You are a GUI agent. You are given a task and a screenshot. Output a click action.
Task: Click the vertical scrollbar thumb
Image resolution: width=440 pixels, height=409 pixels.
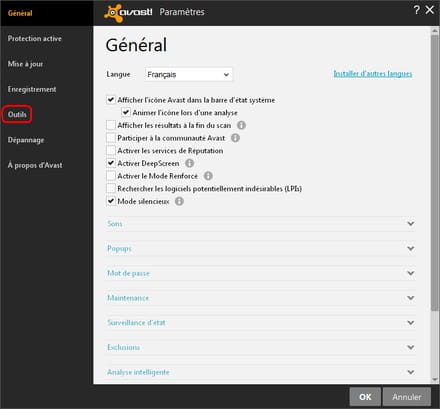pos(435,173)
